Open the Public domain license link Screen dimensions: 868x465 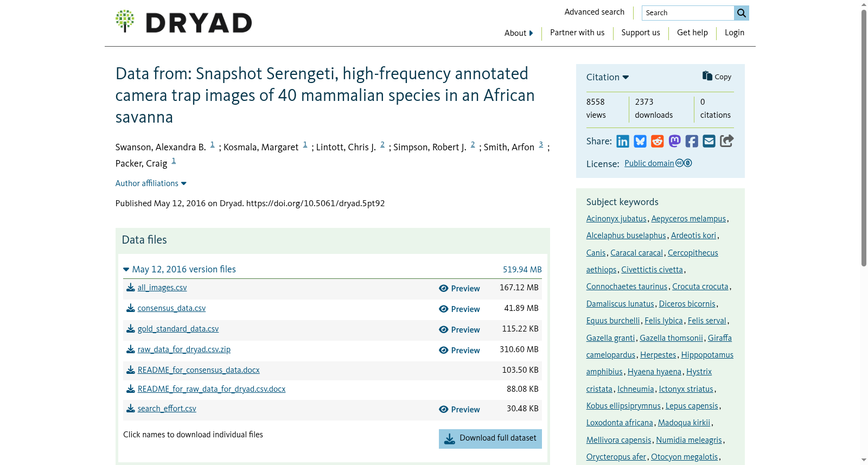click(x=649, y=163)
